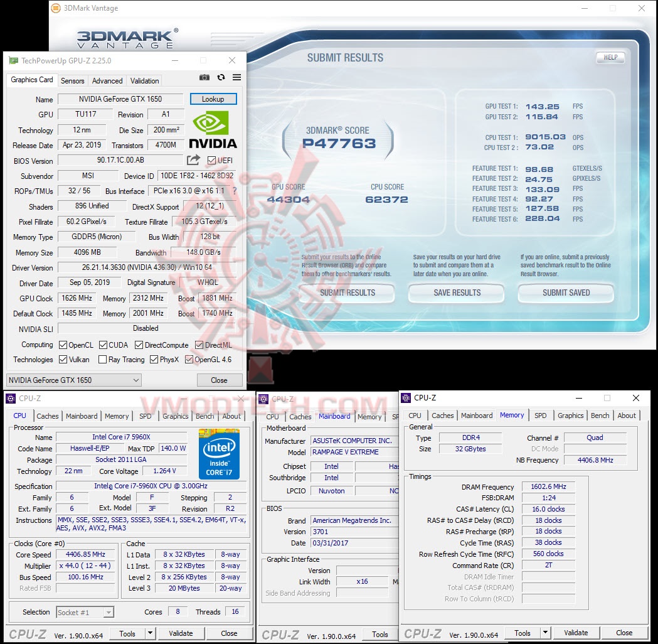
Task: Click the SUBMIT SAVED button
Action: pos(566,292)
